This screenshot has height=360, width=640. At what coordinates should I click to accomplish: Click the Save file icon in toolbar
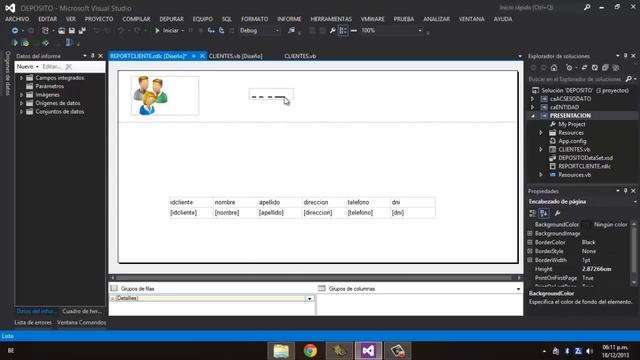pos(72,31)
